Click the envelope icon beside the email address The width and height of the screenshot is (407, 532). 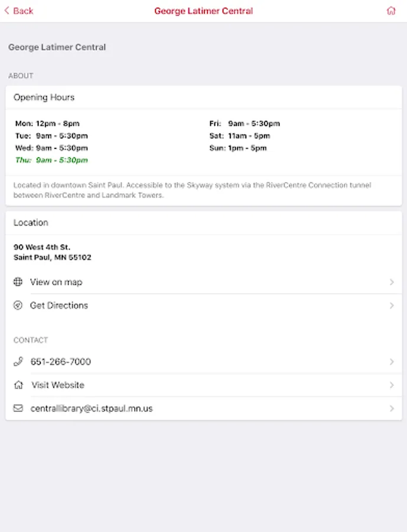18,408
